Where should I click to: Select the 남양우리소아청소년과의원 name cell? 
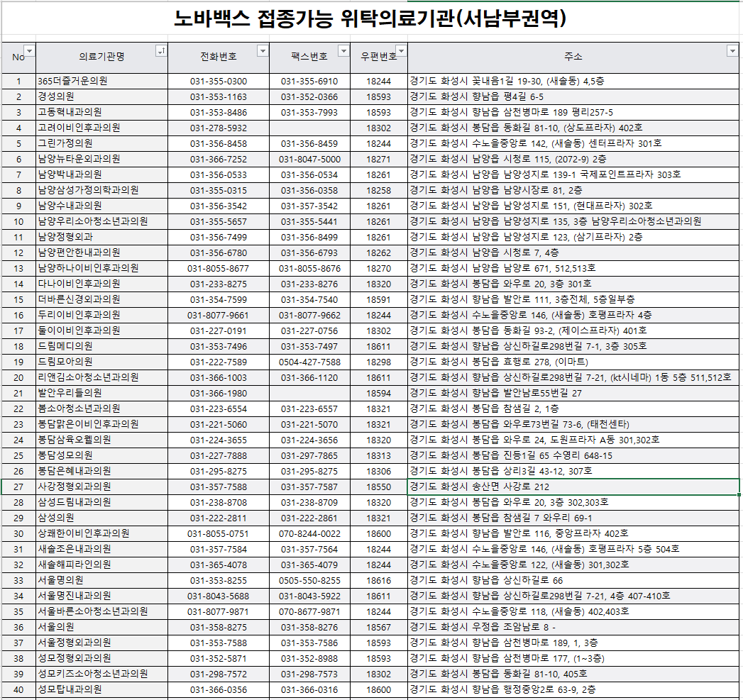(x=102, y=222)
